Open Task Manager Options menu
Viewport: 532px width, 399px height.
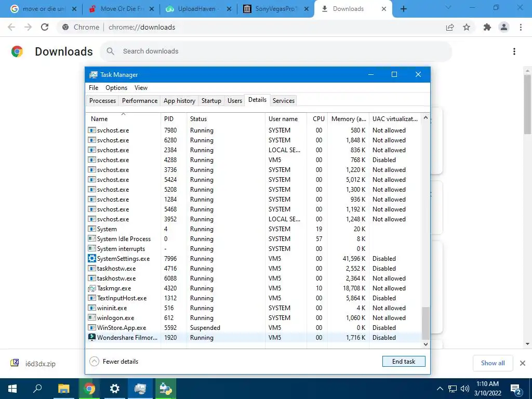(x=116, y=87)
